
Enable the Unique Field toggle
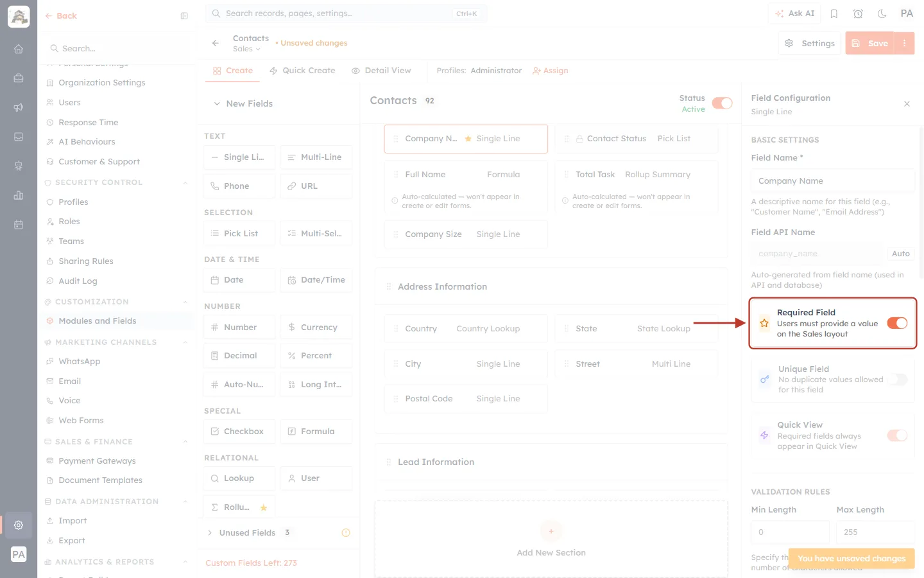tap(897, 380)
